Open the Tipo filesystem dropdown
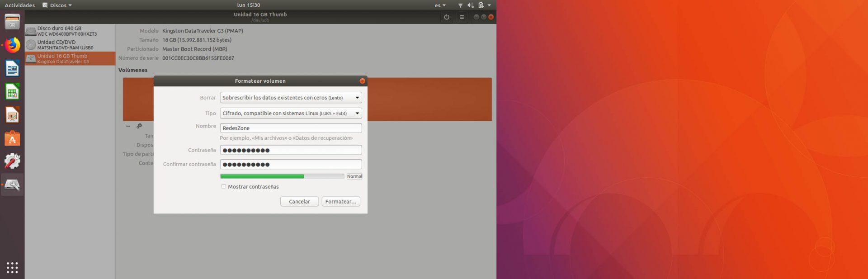Screen dimensions: 868x279 click(x=291, y=113)
